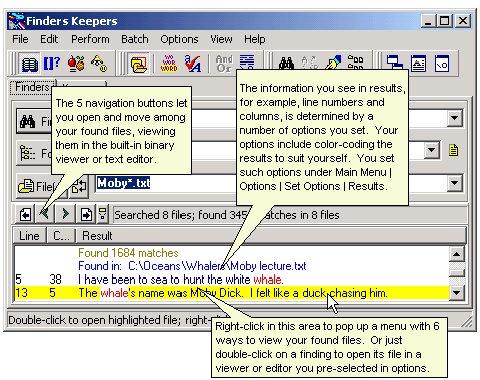This screenshot has width=480, height=380.
Task: Open the Perform menu
Action: [x=90, y=39]
